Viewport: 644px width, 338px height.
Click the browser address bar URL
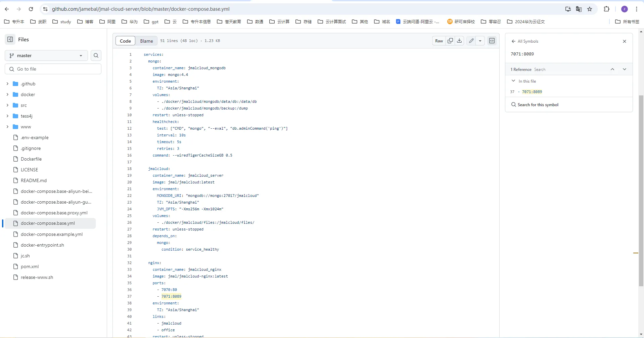(x=141, y=9)
